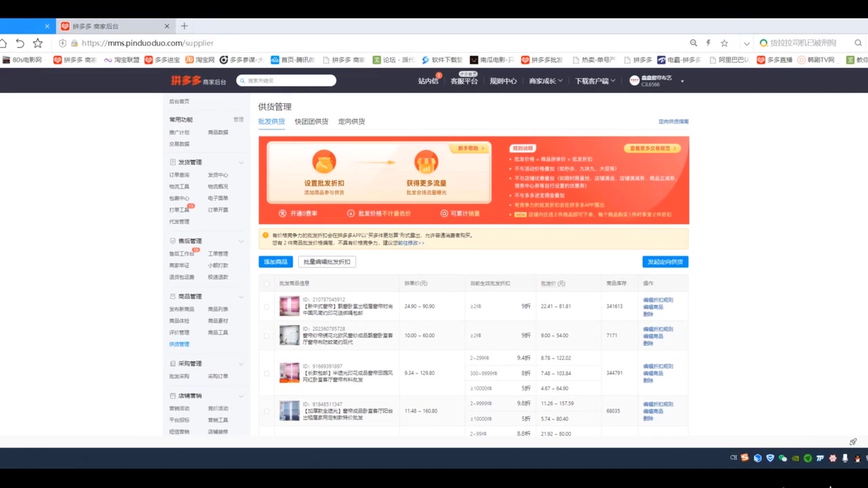Viewport: 868px width, 488px height.
Task: Switch to the 批发供货 tab
Action: (271, 121)
